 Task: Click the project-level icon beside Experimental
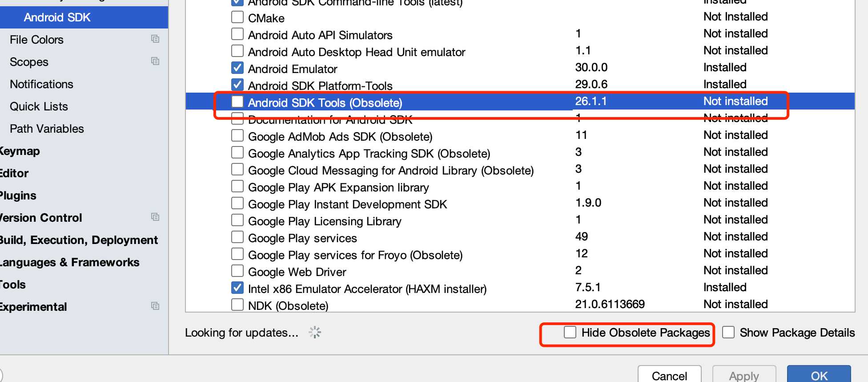(155, 306)
